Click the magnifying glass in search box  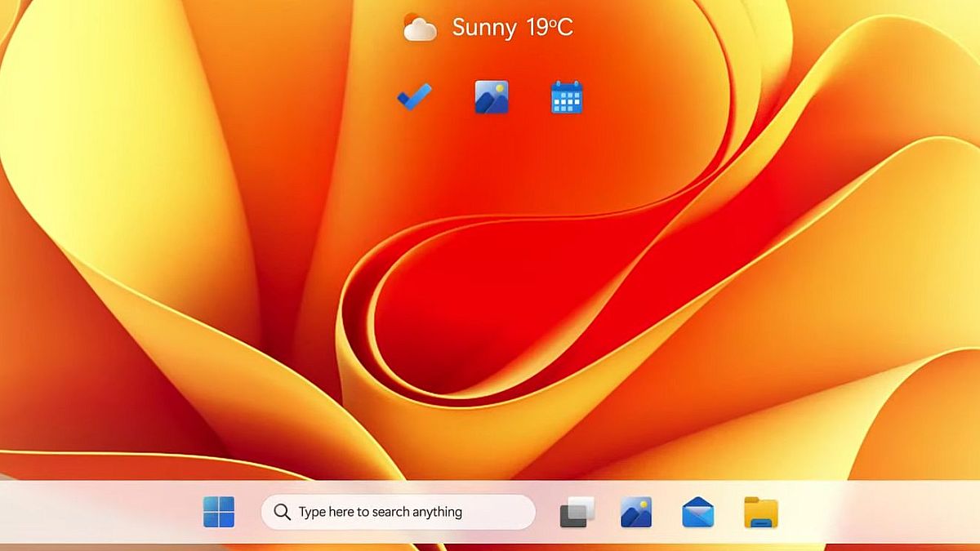tap(282, 512)
